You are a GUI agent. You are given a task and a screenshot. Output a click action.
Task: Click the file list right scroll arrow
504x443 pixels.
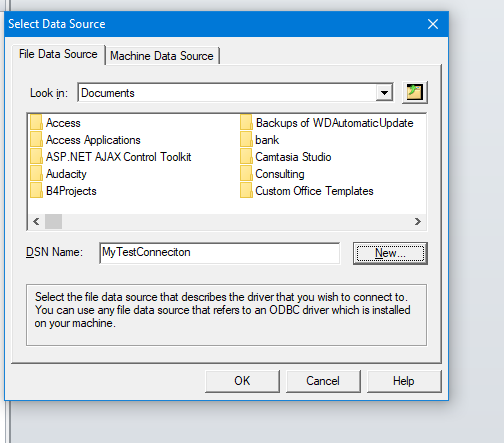(x=418, y=222)
